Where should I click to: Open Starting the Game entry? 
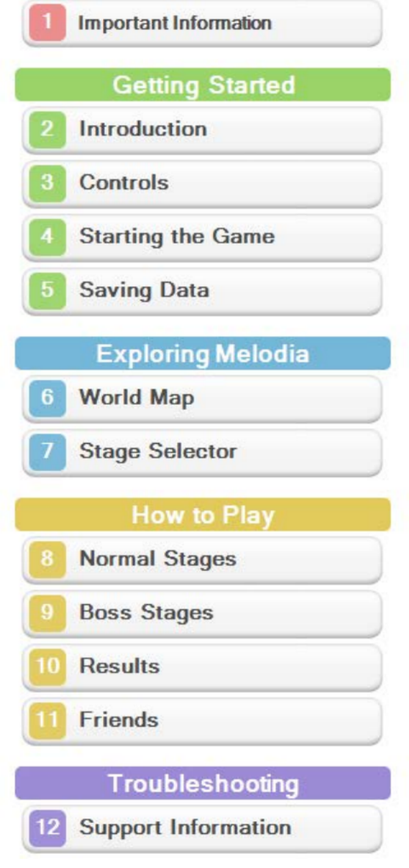tap(176, 236)
